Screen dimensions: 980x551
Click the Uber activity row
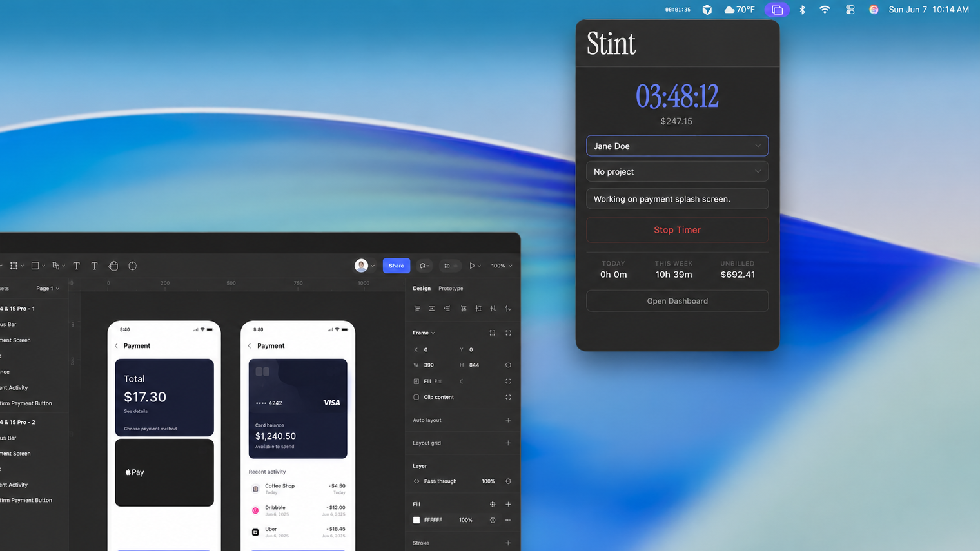298,532
